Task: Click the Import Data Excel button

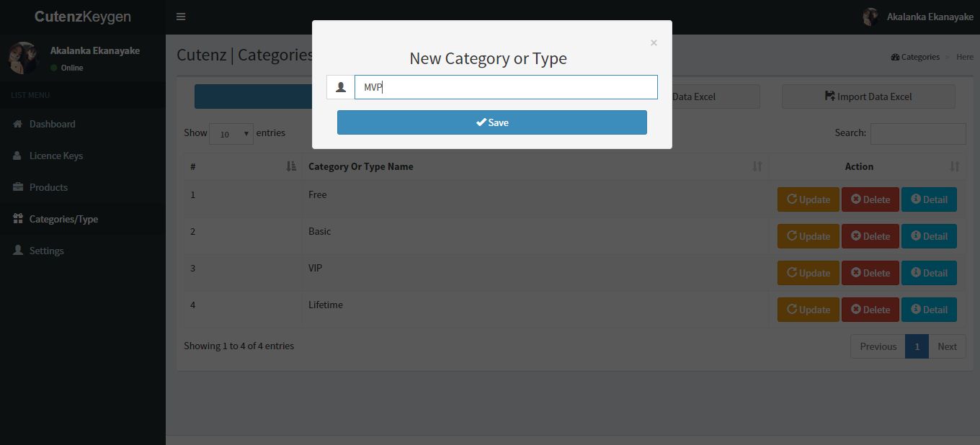Action: [x=868, y=96]
